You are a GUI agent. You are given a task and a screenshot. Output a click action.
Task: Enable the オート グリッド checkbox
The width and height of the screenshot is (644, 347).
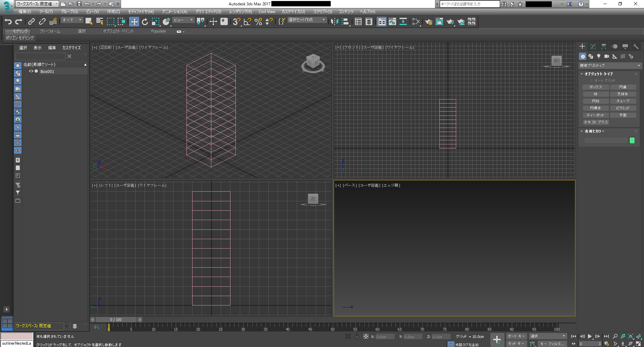[x=592, y=81]
